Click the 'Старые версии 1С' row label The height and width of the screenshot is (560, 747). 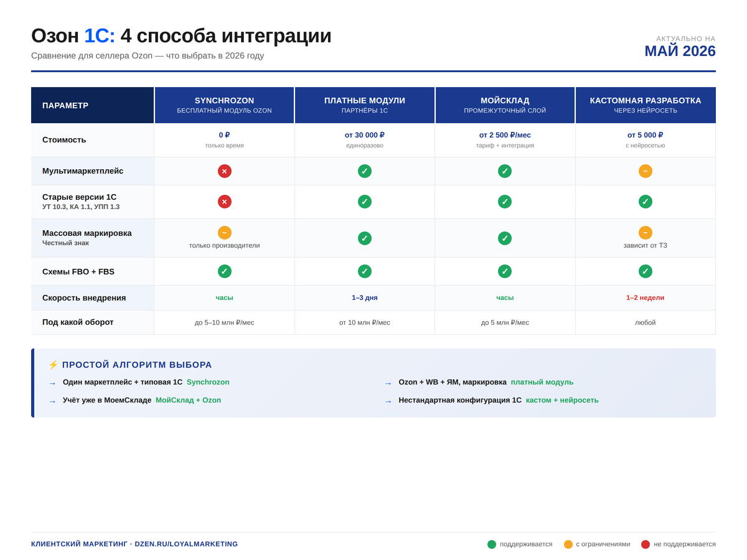coord(80,197)
